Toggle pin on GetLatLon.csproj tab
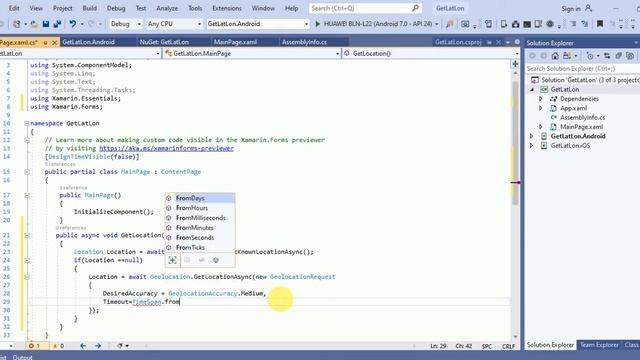This screenshot has height=360, width=640. point(489,42)
